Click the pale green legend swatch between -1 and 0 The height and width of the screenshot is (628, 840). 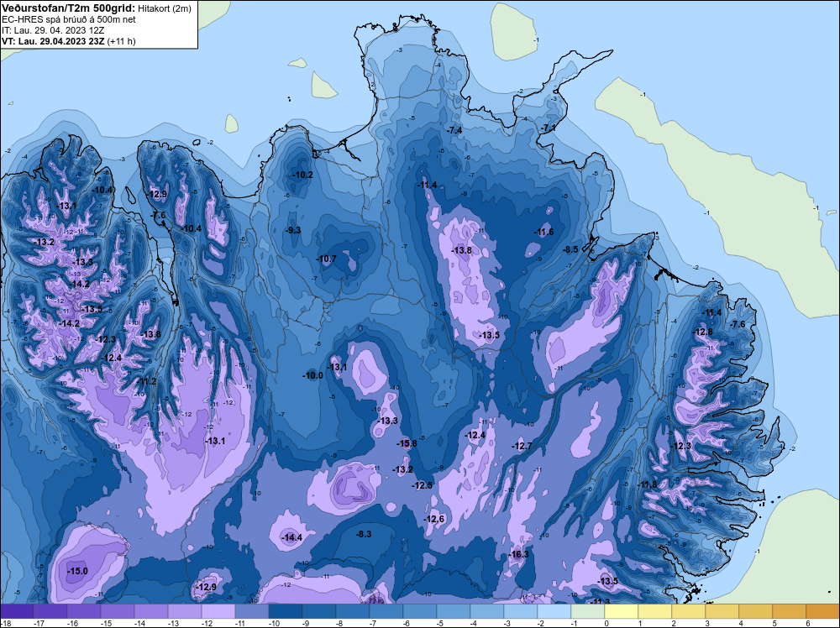(588, 611)
